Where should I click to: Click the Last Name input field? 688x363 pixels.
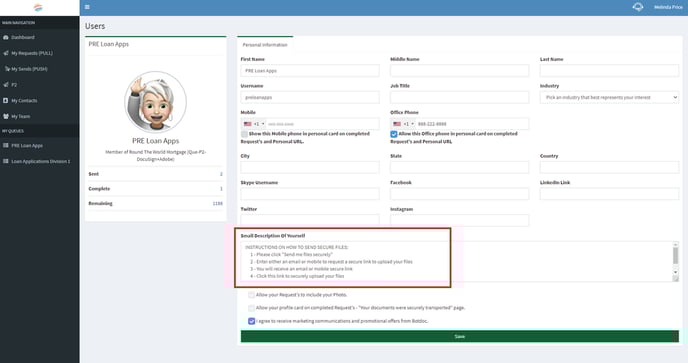point(609,71)
